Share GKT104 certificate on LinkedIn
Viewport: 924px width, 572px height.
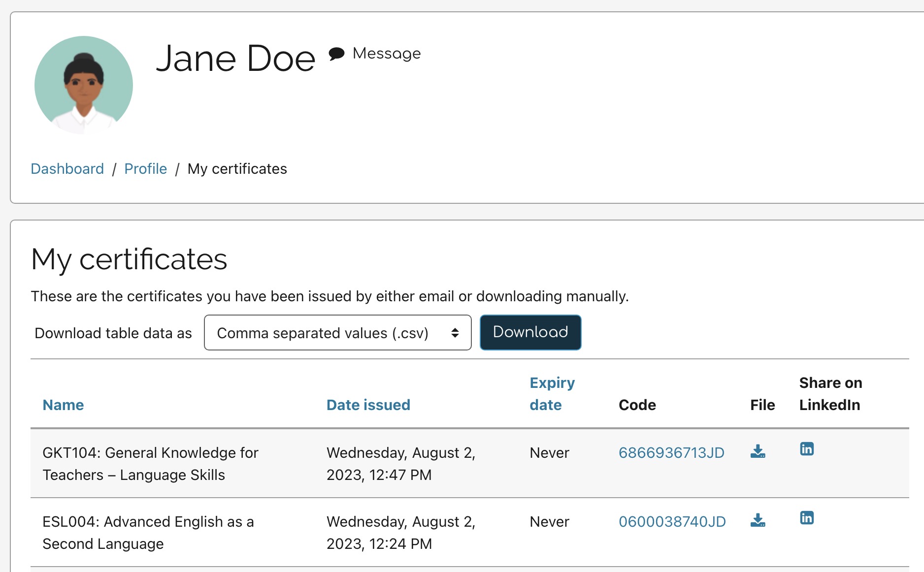(807, 449)
